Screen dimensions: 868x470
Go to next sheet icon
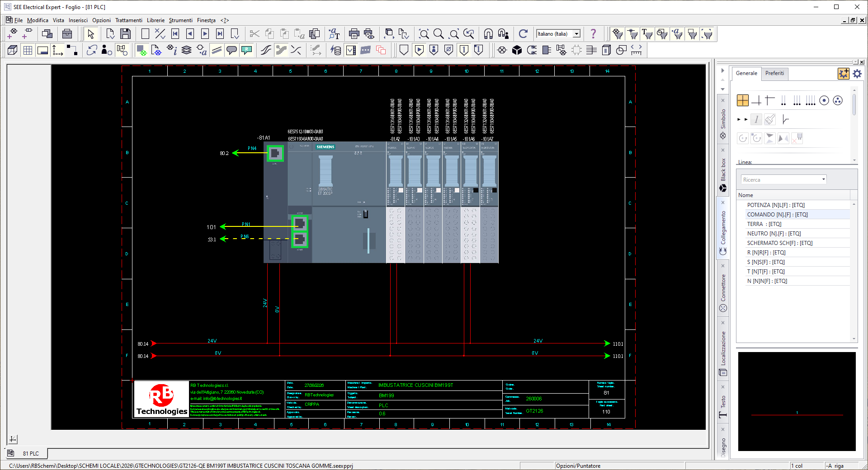pyautogui.click(x=205, y=34)
